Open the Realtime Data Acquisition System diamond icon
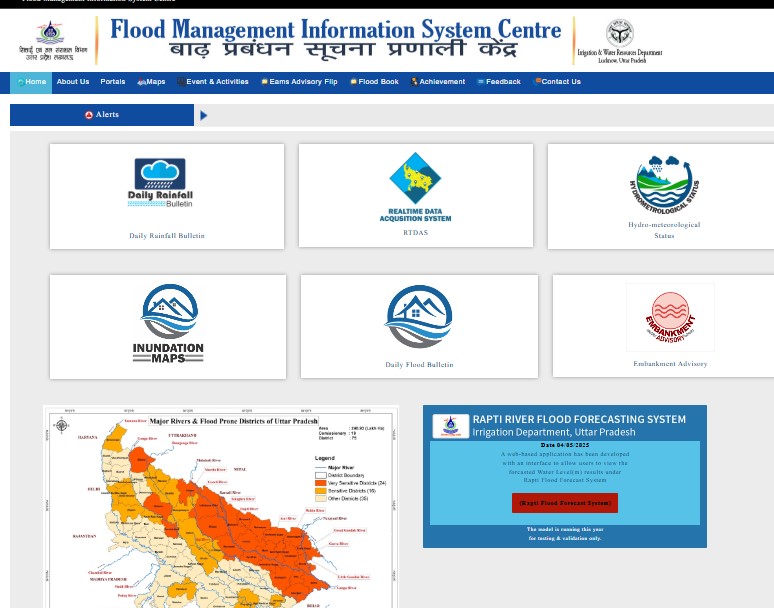The image size is (774, 608). [x=415, y=187]
